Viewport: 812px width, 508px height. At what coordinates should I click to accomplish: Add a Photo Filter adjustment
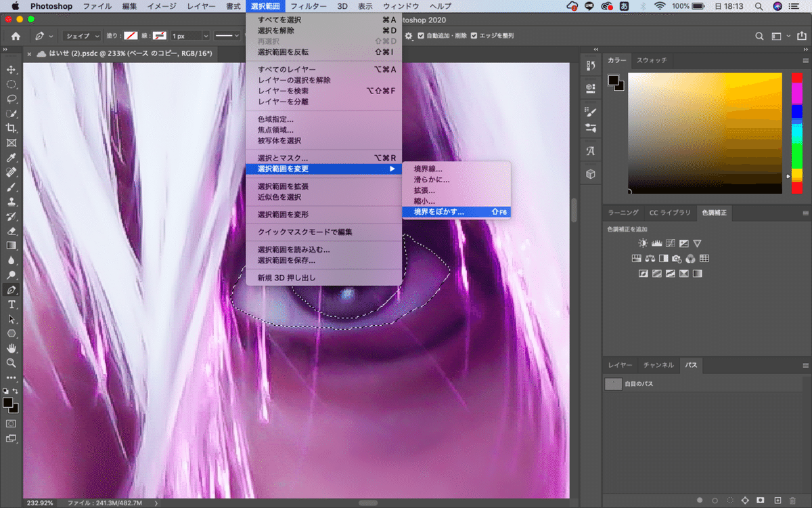(x=677, y=258)
